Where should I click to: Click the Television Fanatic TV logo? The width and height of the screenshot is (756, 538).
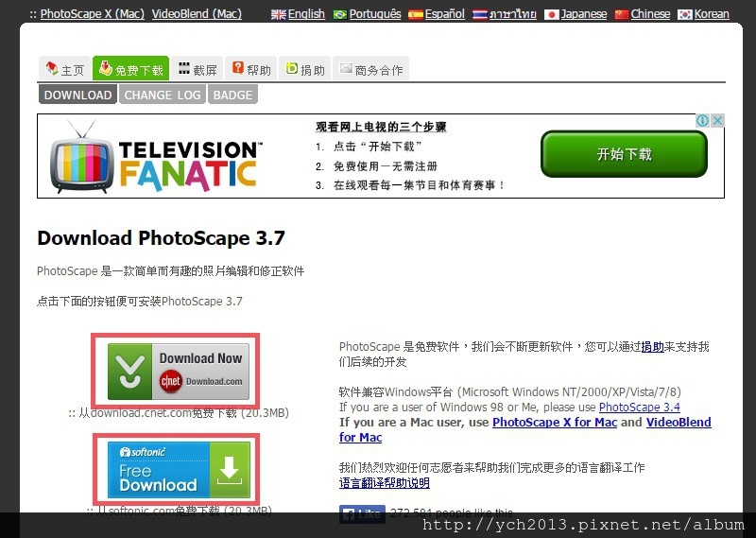82,157
